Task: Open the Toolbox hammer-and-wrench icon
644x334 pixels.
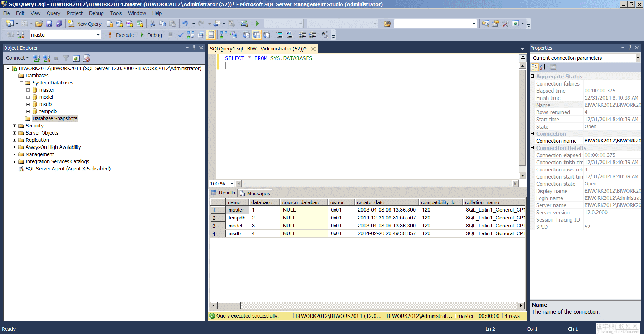Action: (x=506, y=24)
